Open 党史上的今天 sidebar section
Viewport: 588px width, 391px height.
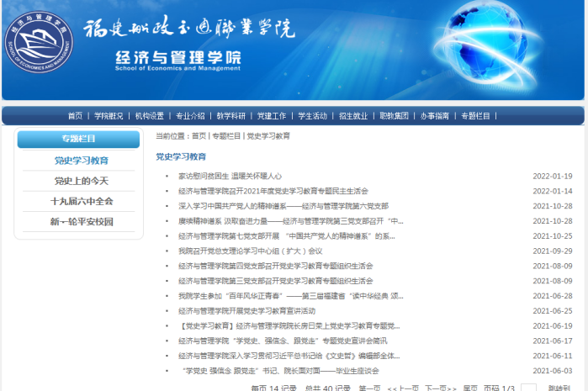point(82,181)
